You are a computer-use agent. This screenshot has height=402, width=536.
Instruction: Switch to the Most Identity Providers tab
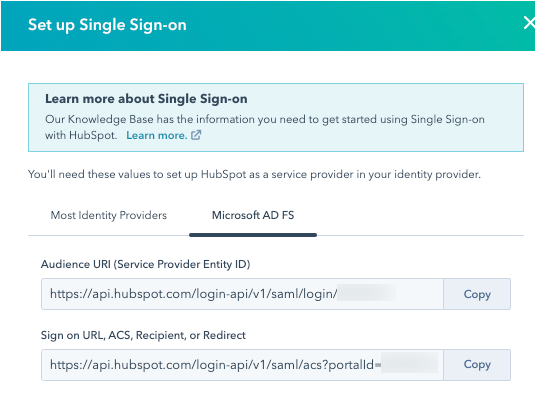click(109, 215)
